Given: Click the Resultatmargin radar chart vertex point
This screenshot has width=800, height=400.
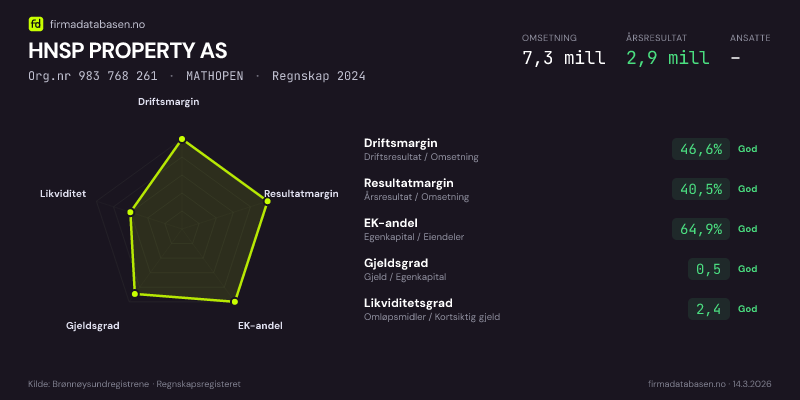Looking at the screenshot, I should click(x=267, y=201).
